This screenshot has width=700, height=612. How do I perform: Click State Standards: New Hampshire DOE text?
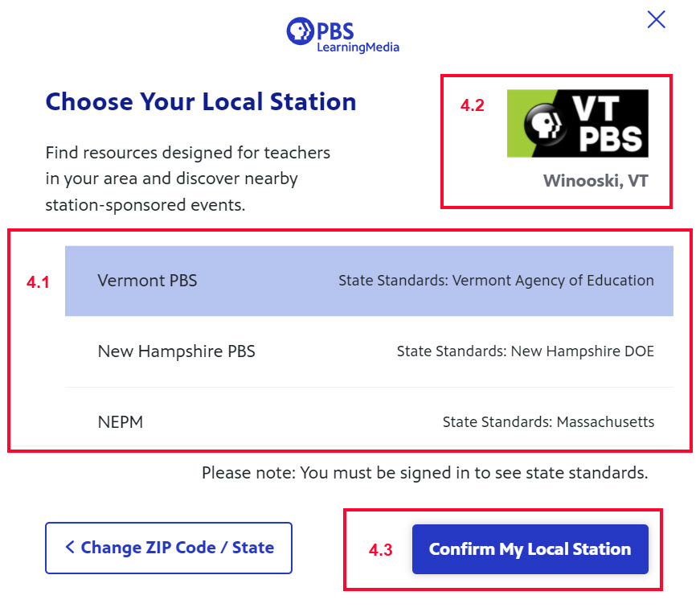pyautogui.click(x=526, y=351)
